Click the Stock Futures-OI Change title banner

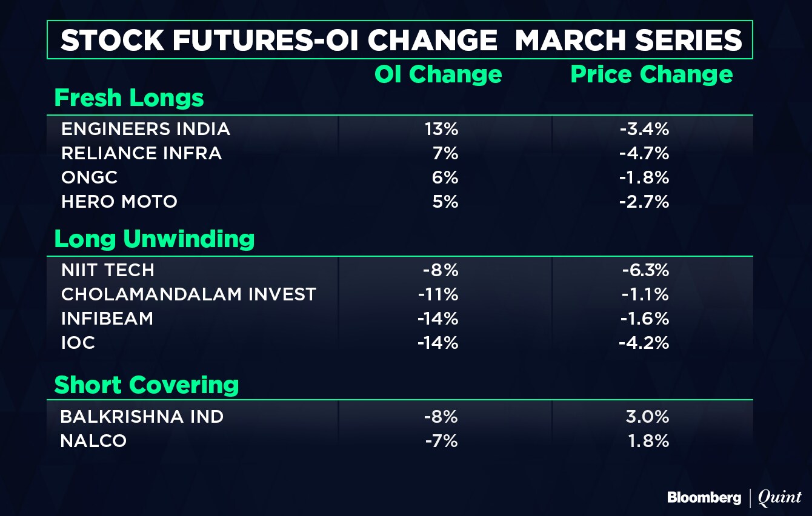(x=400, y=40)
